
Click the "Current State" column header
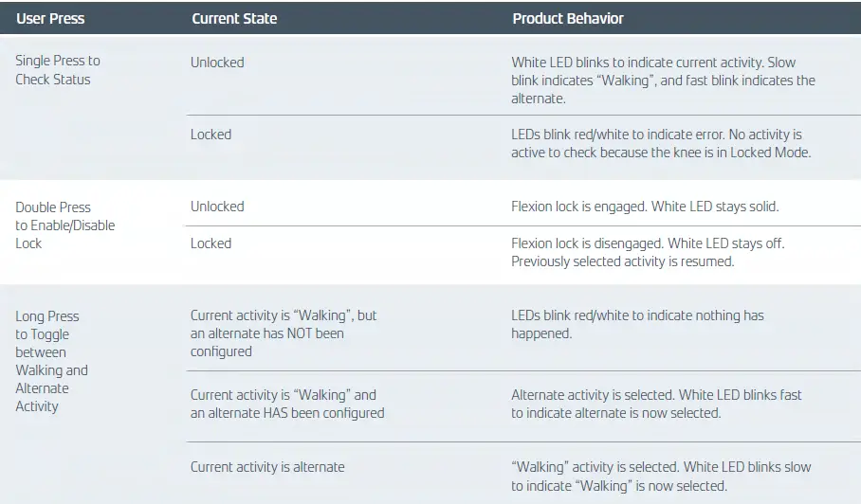click(x=234, y=18)
